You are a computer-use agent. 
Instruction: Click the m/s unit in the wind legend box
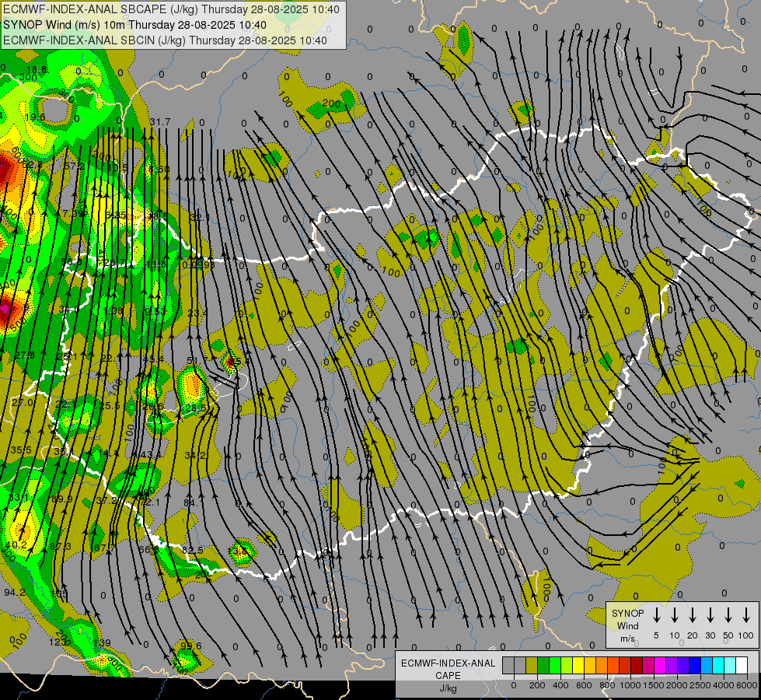(x=627, y=639)
